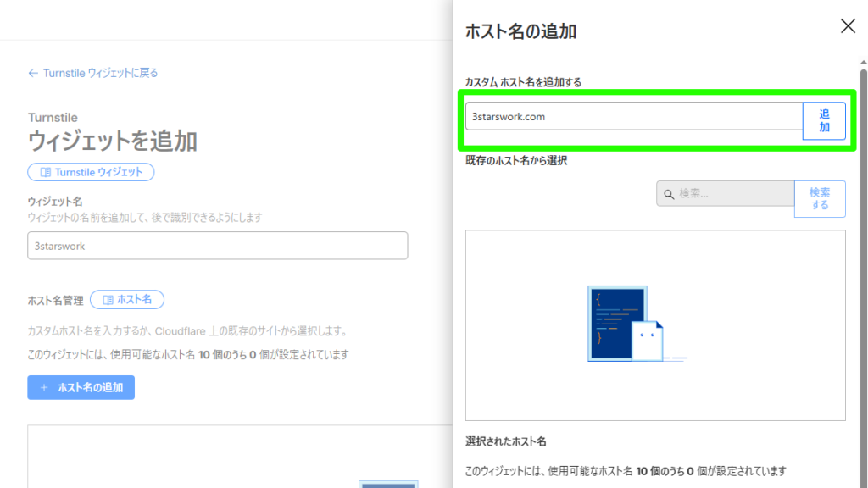Click the custom hostname field with 3starswork.com
The height and width of the screenshot is (488, 868).
[x=633, y=117]
